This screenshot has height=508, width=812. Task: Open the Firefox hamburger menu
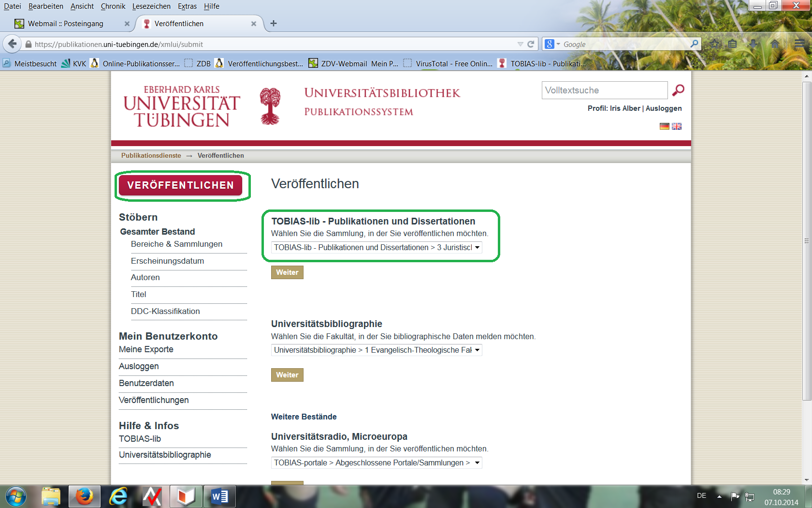pos(799,44)
